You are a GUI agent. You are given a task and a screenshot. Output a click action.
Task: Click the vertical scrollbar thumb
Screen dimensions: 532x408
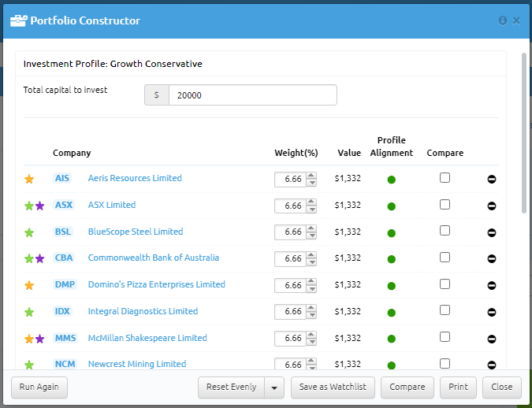point(524,133)
